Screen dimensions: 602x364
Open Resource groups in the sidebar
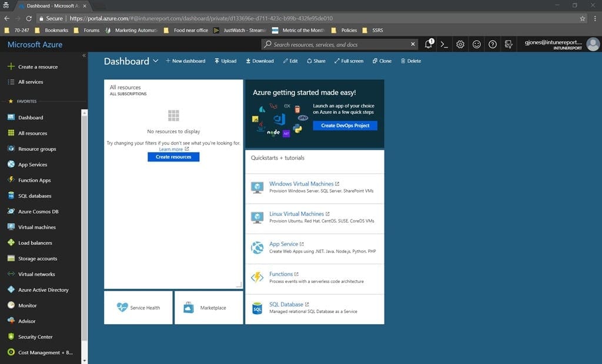[32, 149]
